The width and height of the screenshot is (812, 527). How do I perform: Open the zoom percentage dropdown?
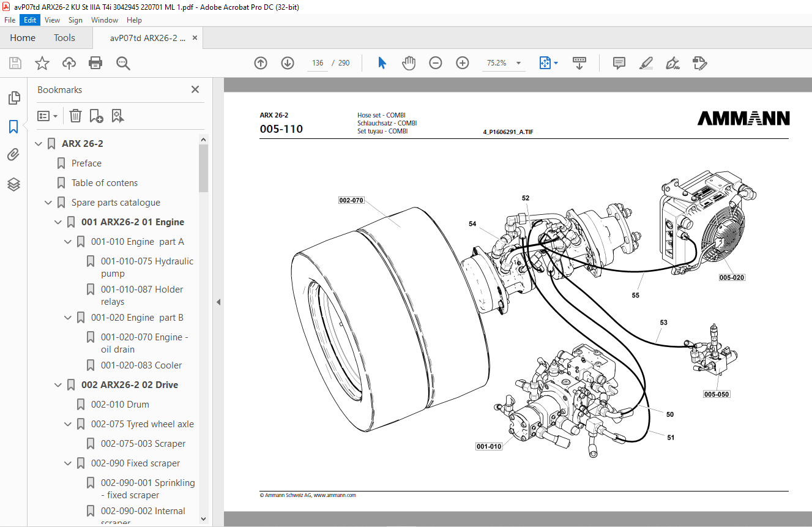(x=519, y=63)
